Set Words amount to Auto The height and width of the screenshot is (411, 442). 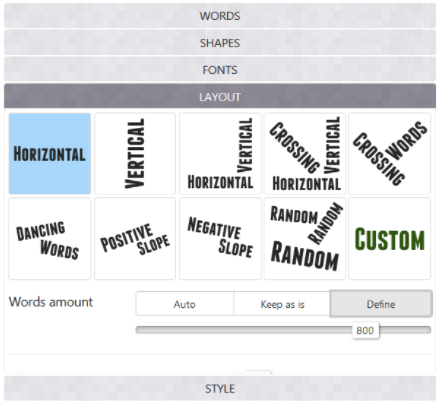185,304
